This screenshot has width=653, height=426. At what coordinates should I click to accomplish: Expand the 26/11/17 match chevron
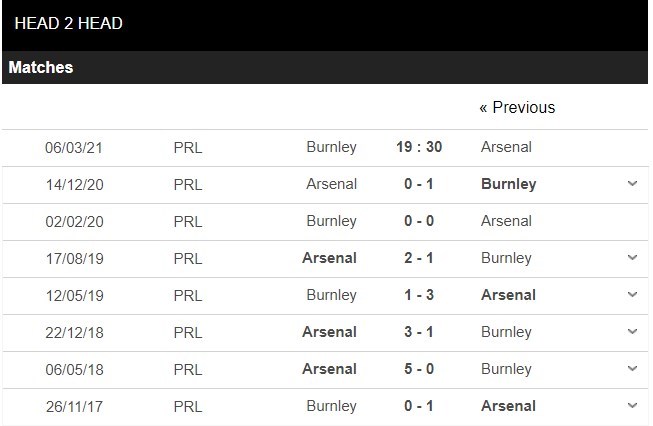pos(632,406)
